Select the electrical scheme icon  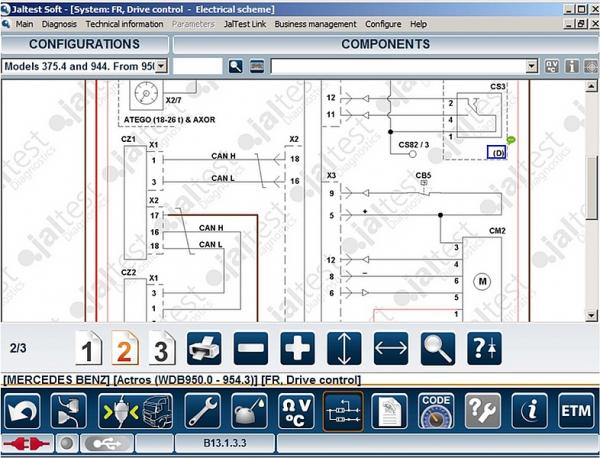click(343, 411)
